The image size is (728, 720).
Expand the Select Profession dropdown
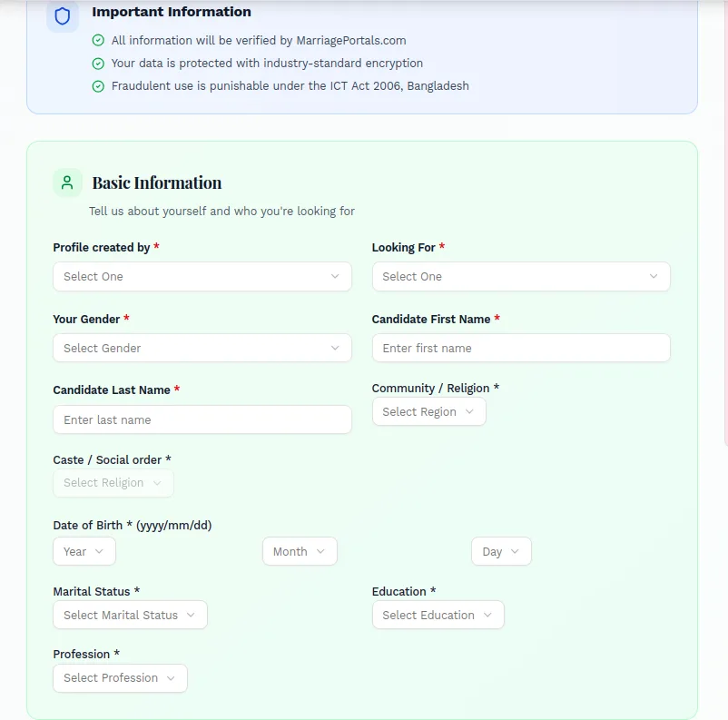(120, 678)
